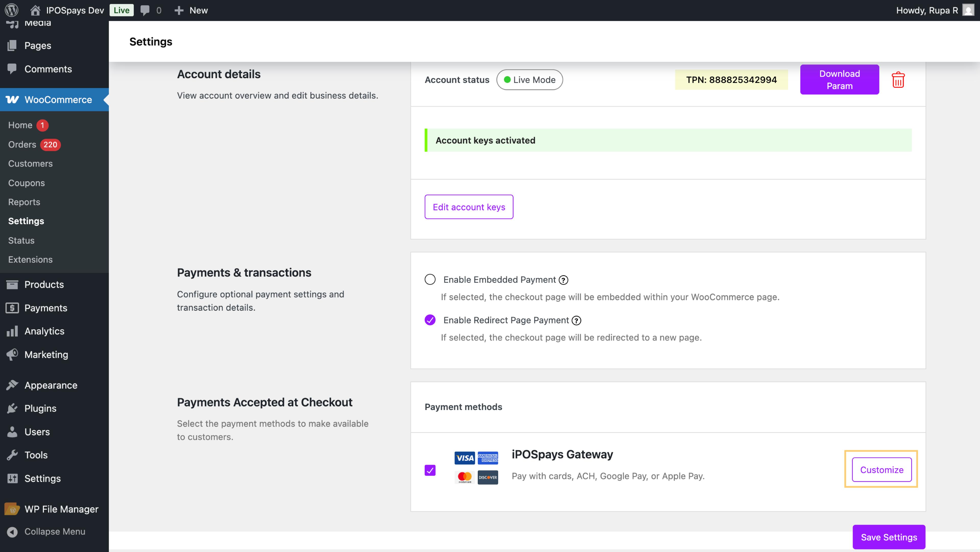
Task: Open Plugins from the sidebar
Action: click(40, 409)
